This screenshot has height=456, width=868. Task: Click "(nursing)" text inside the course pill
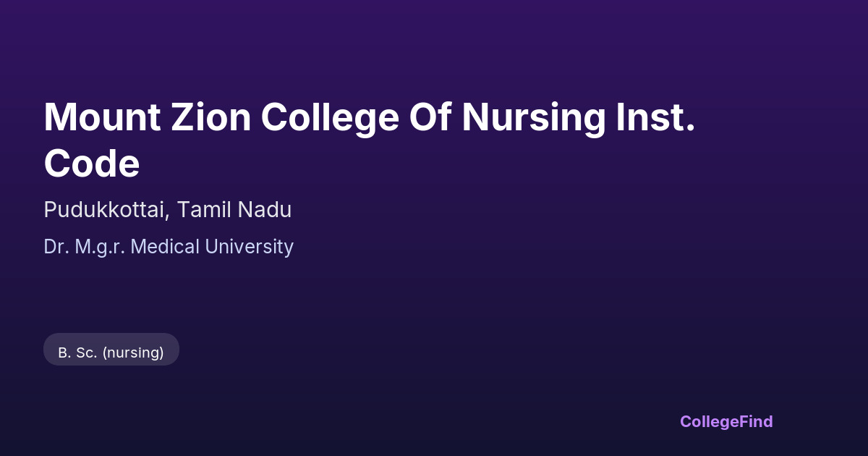tap(133, 352)
